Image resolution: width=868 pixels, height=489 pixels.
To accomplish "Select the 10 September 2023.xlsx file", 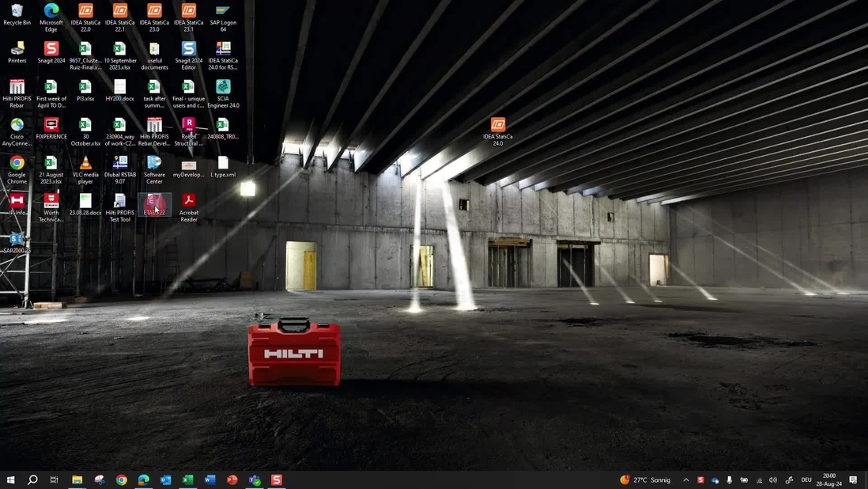I will pos(119,55).
